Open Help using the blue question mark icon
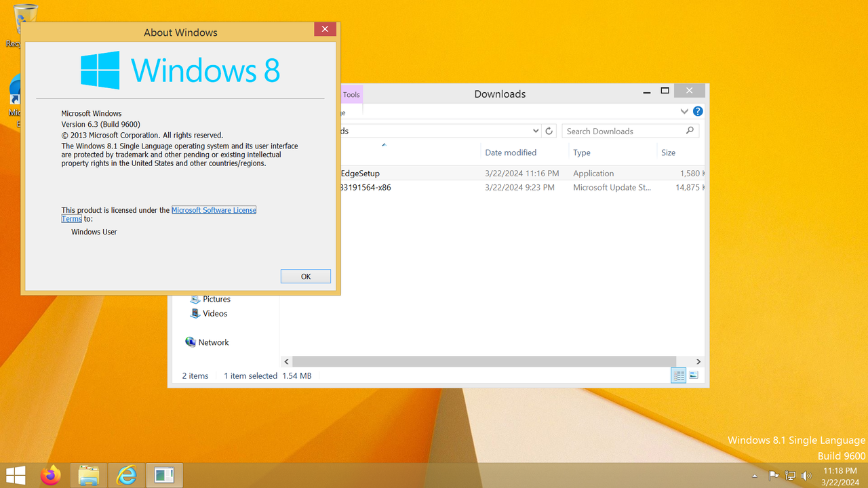 pos(698,110)
